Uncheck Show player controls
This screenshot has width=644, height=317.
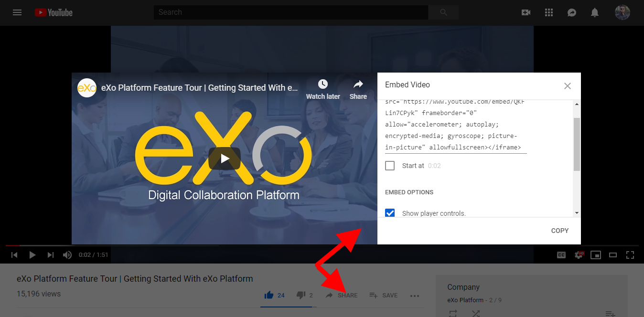[390, 213]
